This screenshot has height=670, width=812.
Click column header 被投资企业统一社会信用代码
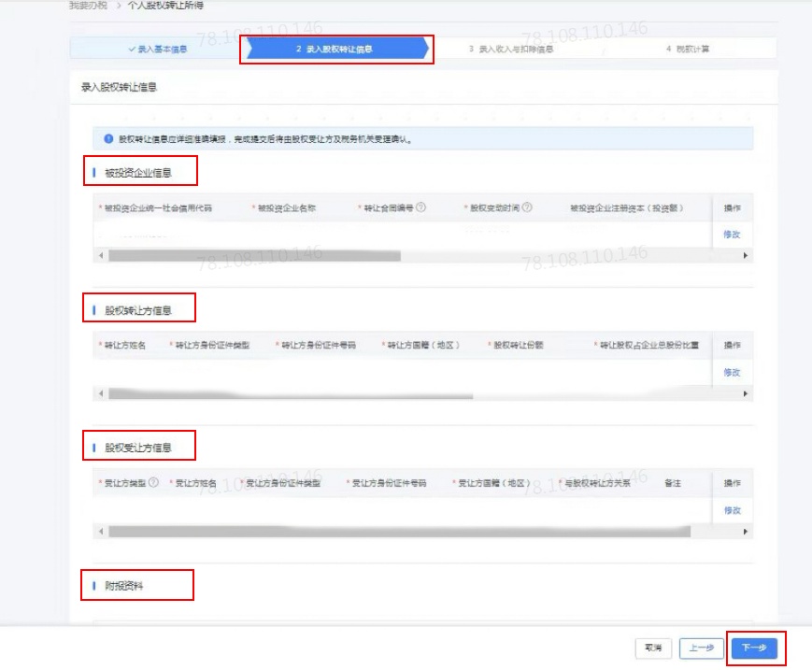tap(158, 208)
